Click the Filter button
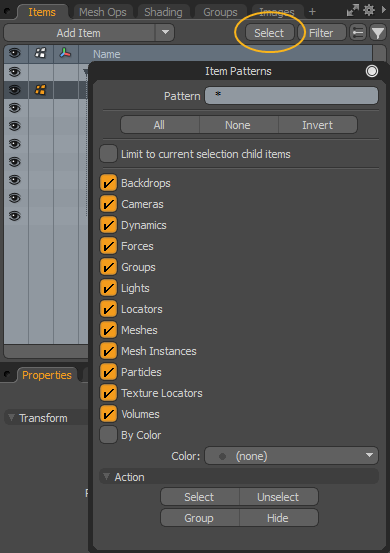 [x=321, y=33]
